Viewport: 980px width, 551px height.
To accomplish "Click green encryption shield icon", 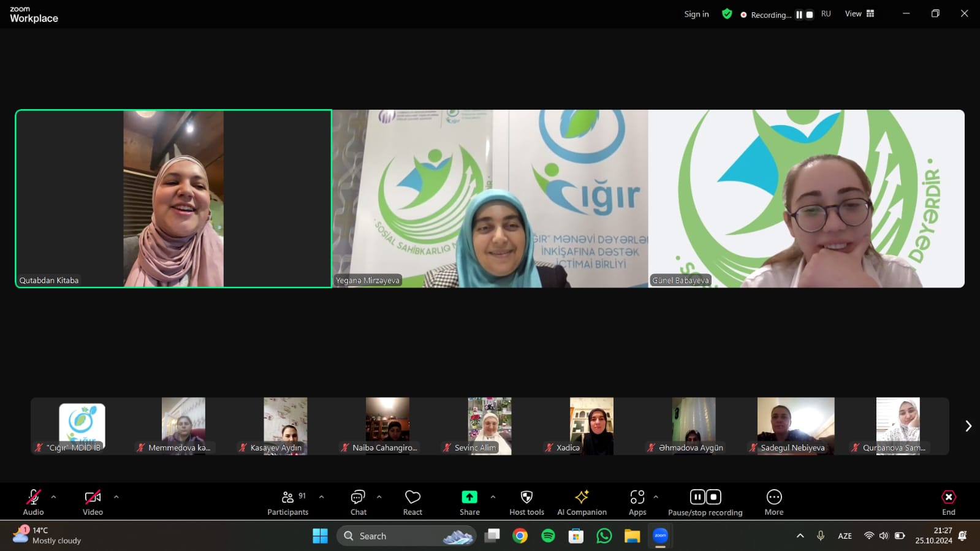I will point(727,14).
